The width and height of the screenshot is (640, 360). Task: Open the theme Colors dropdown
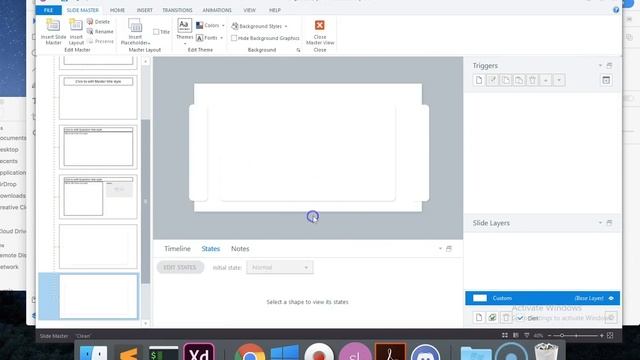point(210,25)
